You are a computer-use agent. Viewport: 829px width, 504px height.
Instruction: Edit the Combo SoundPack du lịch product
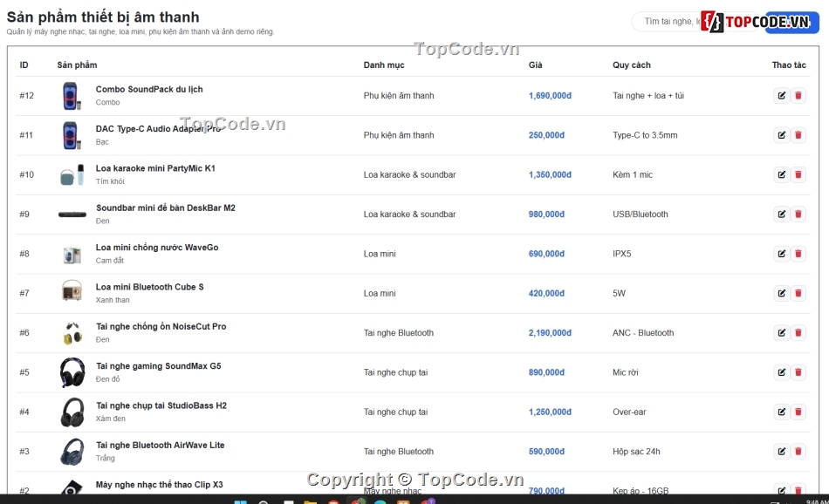pyautogui.click(x=781, y=96)
